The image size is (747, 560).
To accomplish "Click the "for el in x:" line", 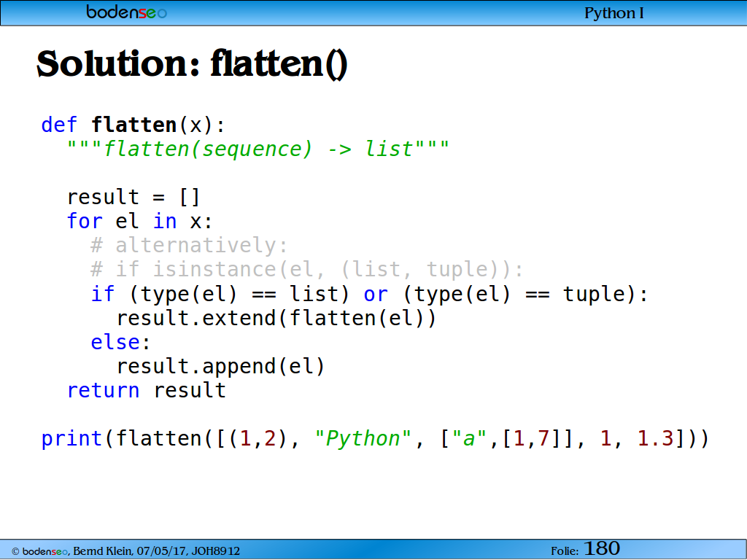I will (139, 222).
